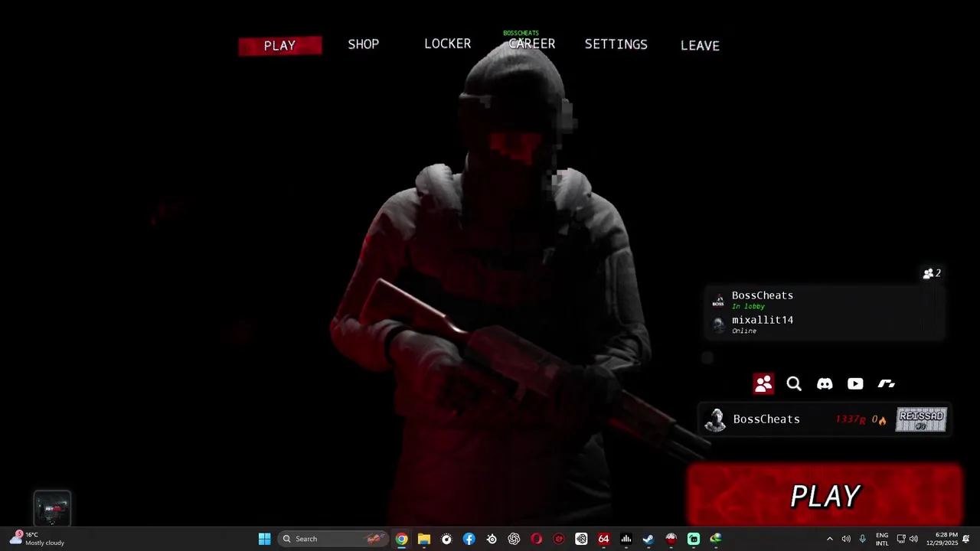Click the icon right of YouTube

[x=886, y=384]
